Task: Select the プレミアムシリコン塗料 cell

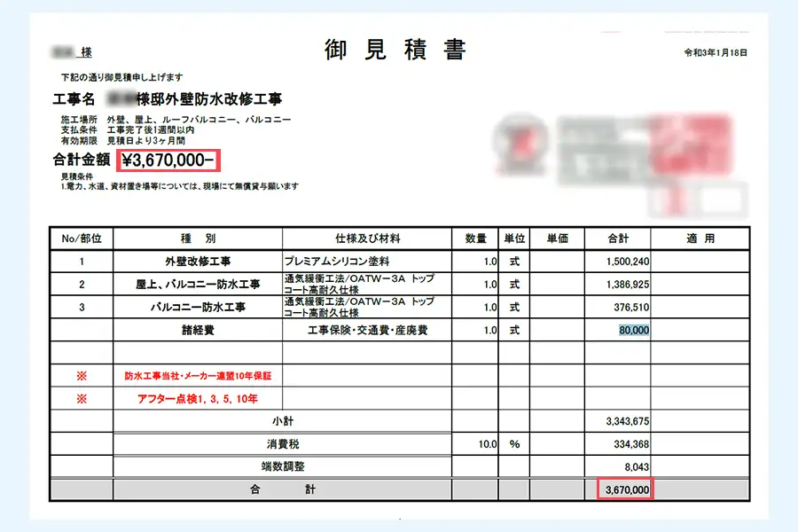Action: (340, 262)
